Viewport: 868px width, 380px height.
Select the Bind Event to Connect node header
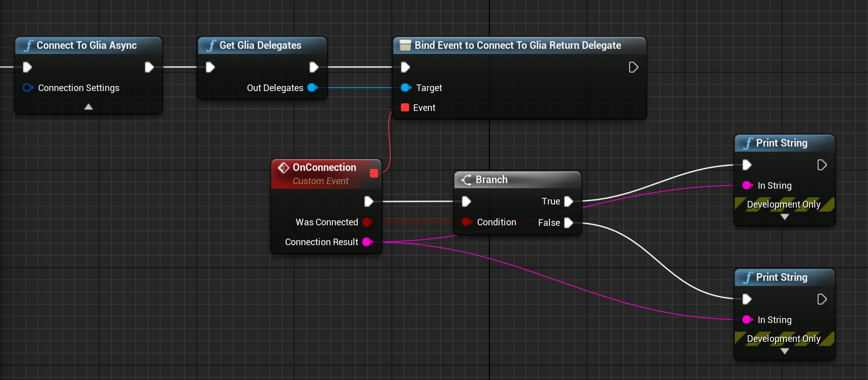coord(517,45)
